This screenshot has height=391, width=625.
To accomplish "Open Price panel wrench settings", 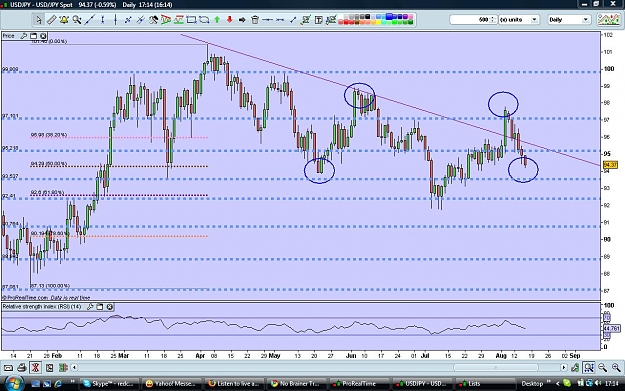I will pyautogui.click(x=24, y=36).
